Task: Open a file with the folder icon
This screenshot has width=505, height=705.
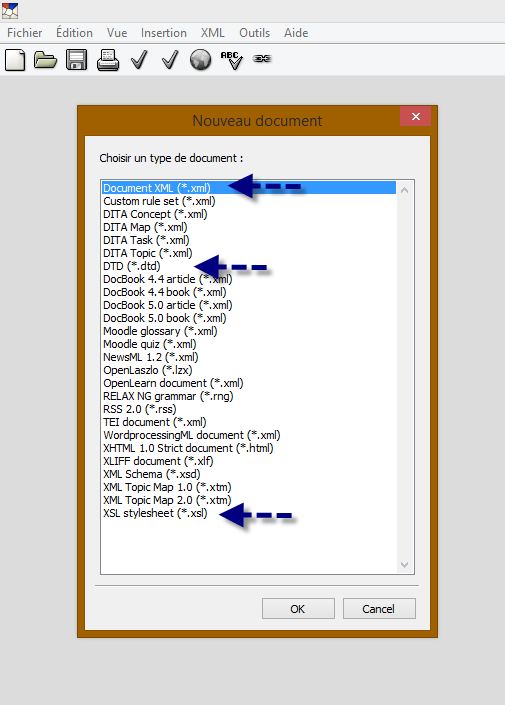Action: [45, 60]
